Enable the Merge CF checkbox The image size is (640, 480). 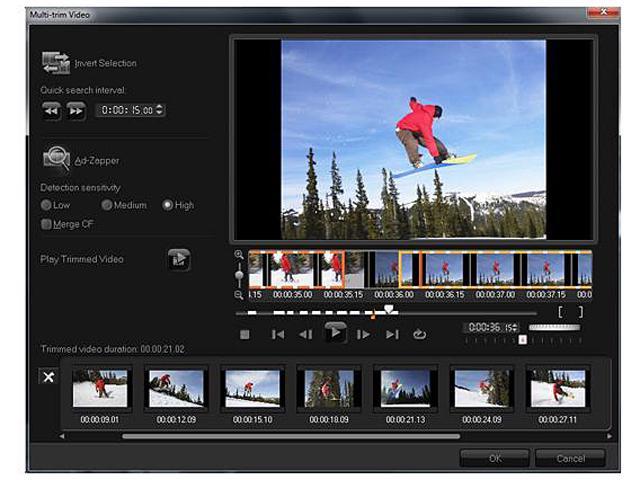[x=46, y=224]
